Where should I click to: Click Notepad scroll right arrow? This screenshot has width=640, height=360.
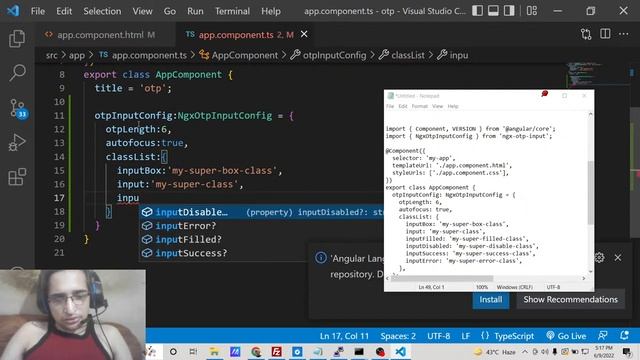584,278
